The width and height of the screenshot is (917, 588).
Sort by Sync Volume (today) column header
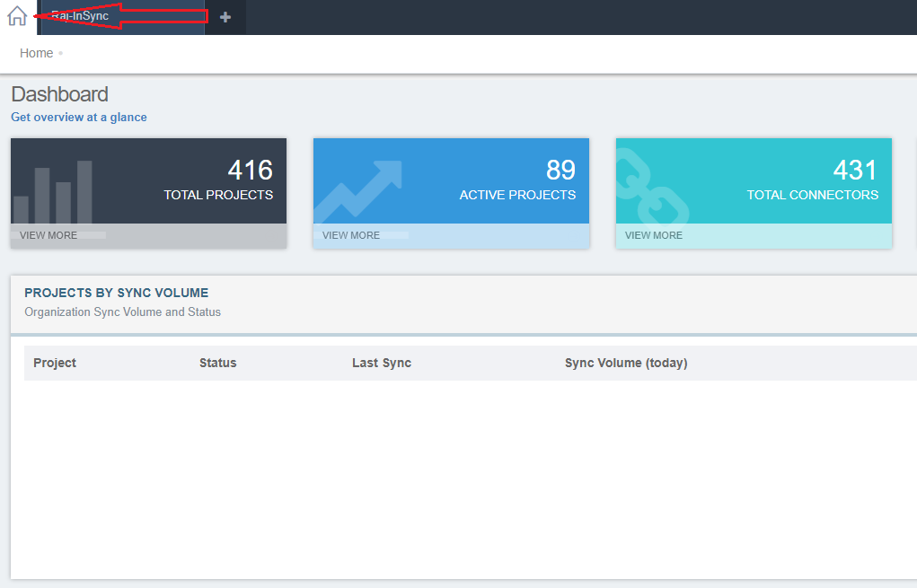coord(626,363)
